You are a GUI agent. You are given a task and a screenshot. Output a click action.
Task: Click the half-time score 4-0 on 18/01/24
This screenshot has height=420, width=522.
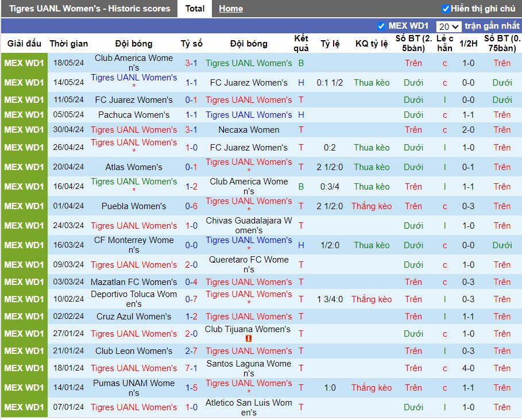point(468,368)
